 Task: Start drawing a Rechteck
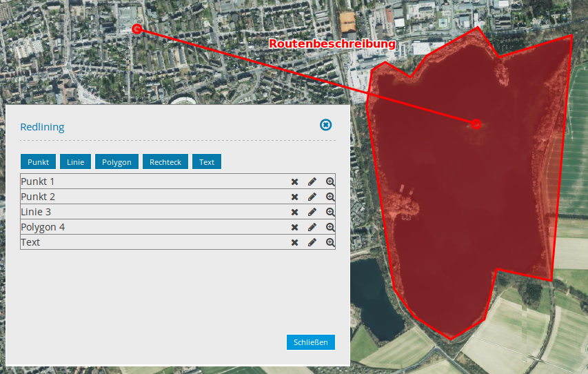(x=165, y=162)
